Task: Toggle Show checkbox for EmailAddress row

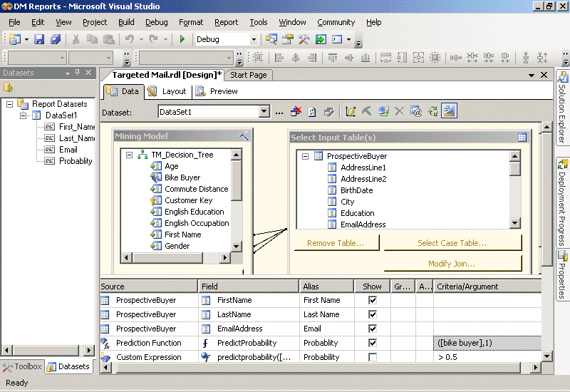Action: click(x=372, y=329)
